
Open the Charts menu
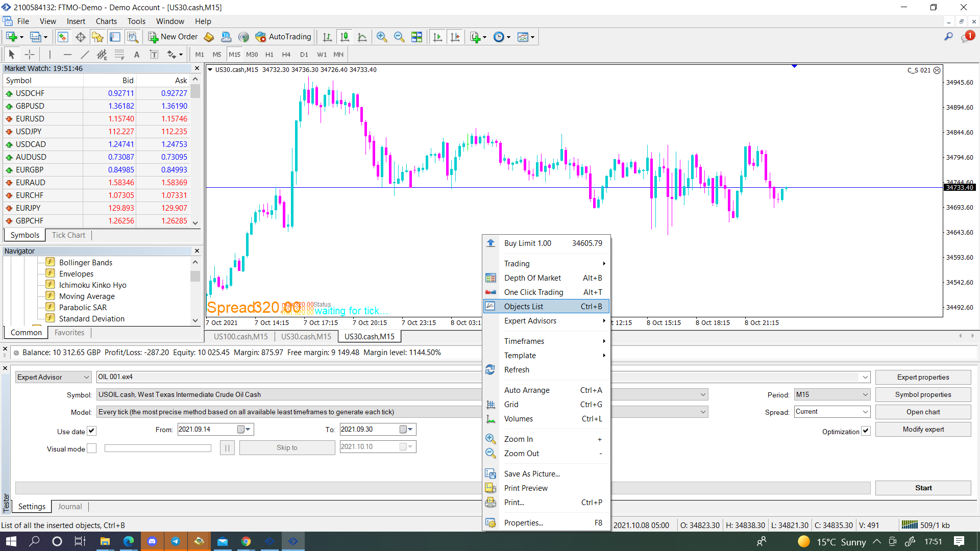coord(106,21)
